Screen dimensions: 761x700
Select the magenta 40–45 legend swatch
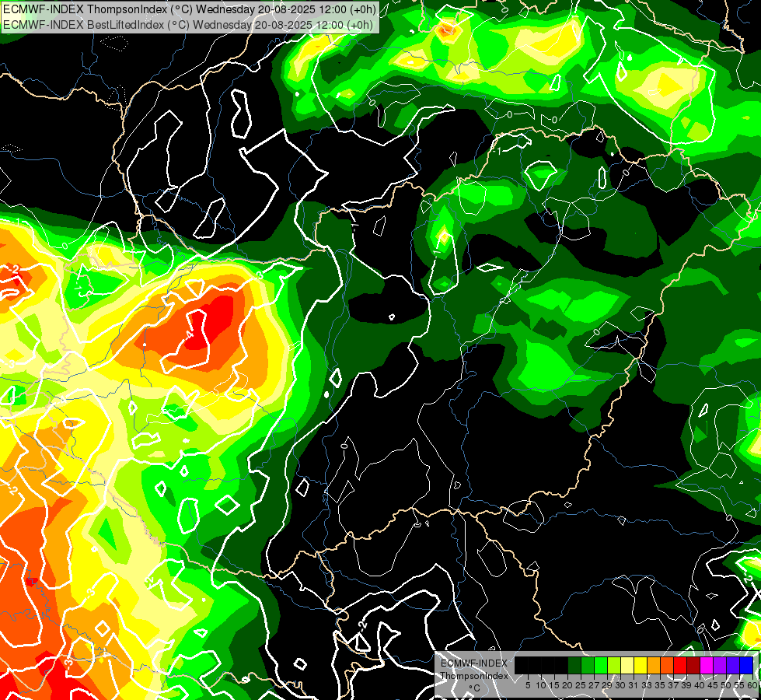(x=707, y=665)
